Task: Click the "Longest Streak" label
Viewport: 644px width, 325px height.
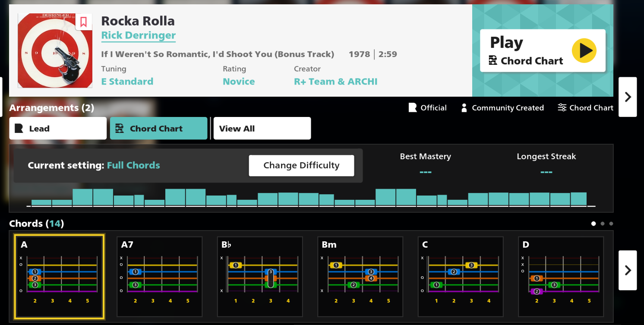Action: pos(546,156)
